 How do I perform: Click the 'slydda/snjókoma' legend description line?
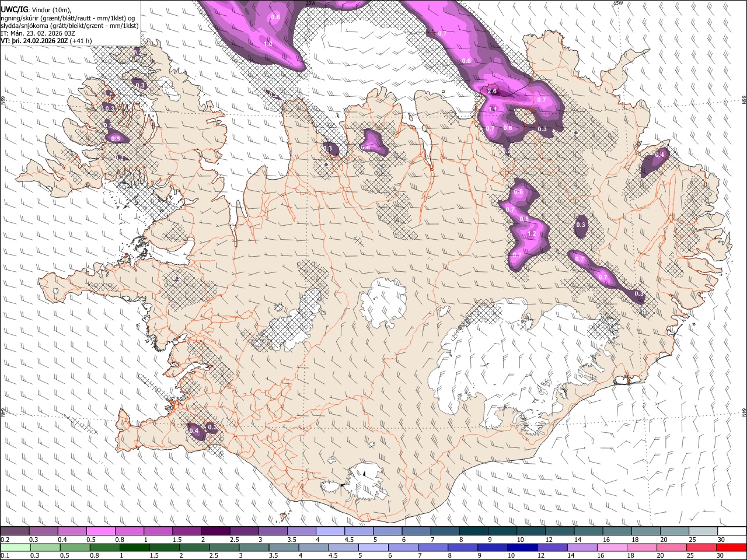[70, 26]
